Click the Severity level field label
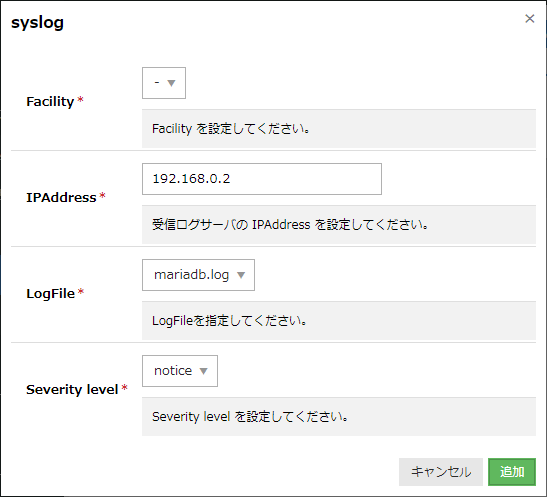 click(72, 389)
